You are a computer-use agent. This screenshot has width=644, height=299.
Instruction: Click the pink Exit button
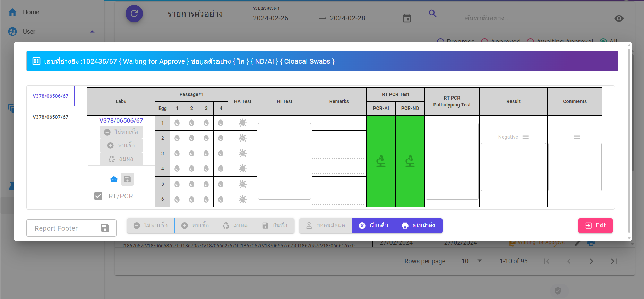pos(595,225)
